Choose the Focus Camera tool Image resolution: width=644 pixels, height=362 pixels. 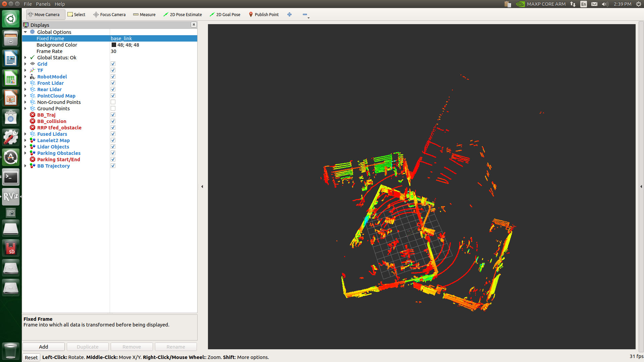pyautogui.click(x=109, y=14)
